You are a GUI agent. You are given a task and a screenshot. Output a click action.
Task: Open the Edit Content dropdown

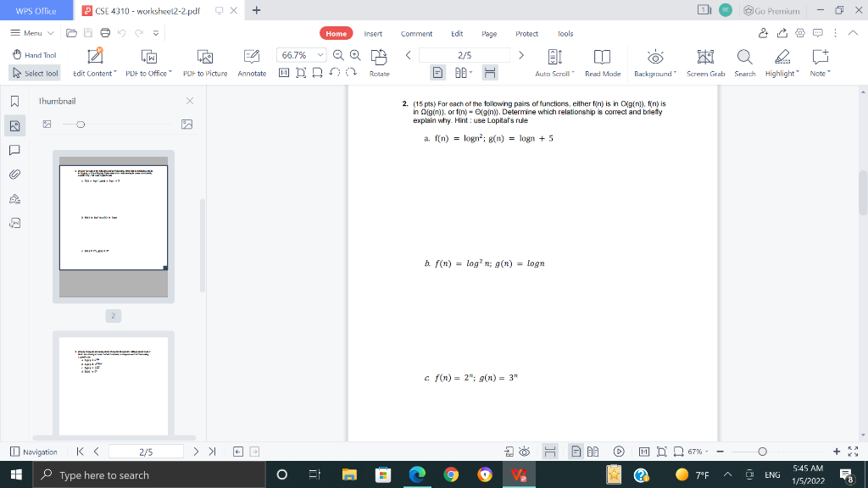[x=96, y=61]
